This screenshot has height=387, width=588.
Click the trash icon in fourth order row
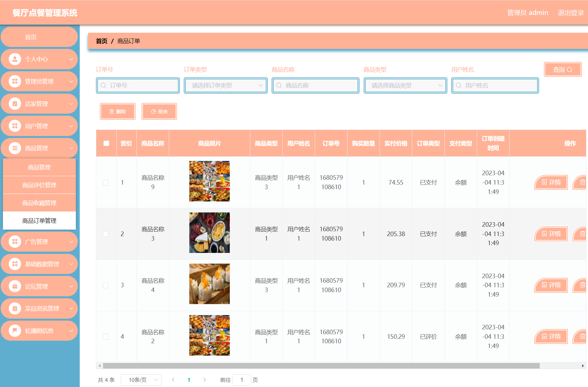point(582,336)
